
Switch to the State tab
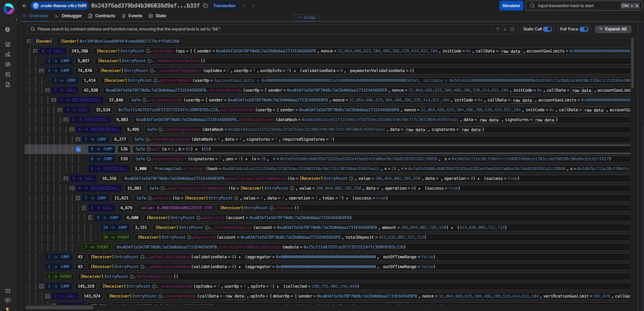[x=157, y=16]
